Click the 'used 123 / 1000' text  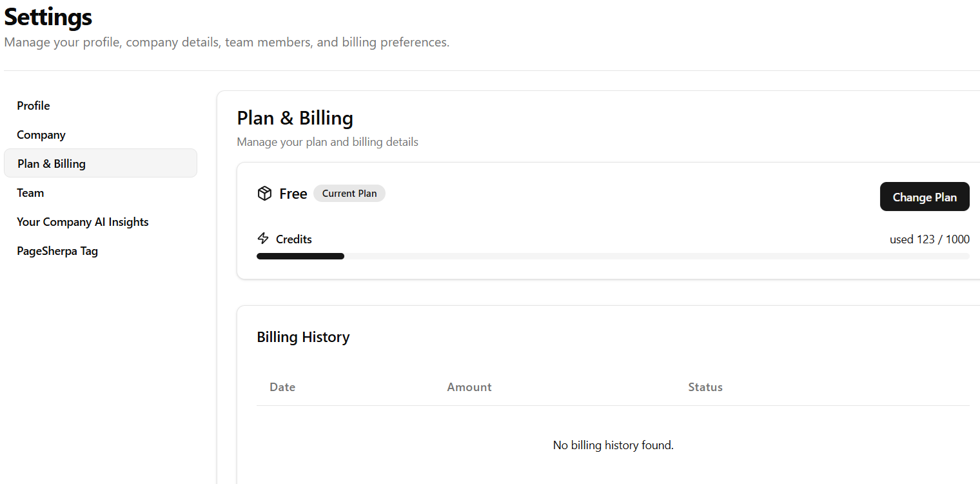[930, 239]
